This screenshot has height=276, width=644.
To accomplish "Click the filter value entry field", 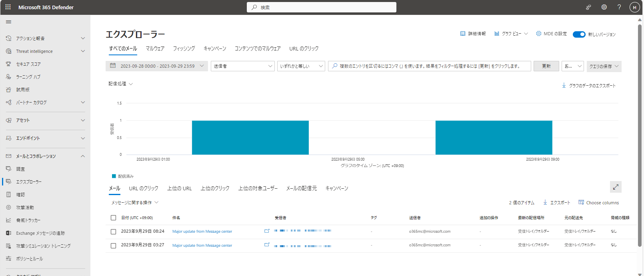I will 430,66.
